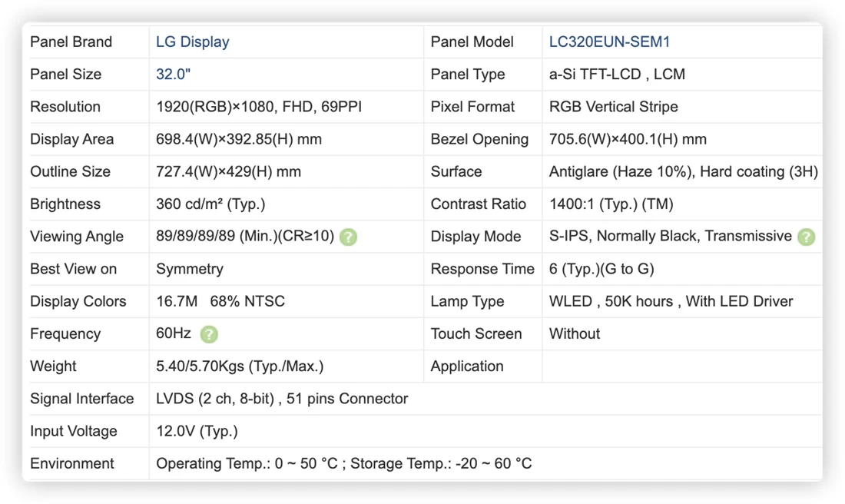Click the 'Viewing Angle' row label
The height and width of the screenshot is (504, 845).
click(77, 237)
